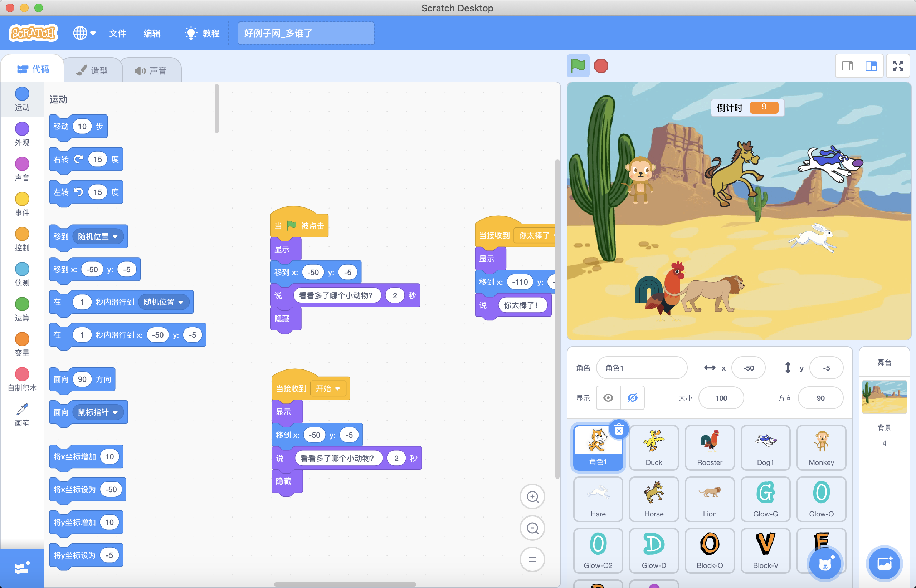
Task: Delete 角色1 sprite with trash icon
Action: (619, 430)
